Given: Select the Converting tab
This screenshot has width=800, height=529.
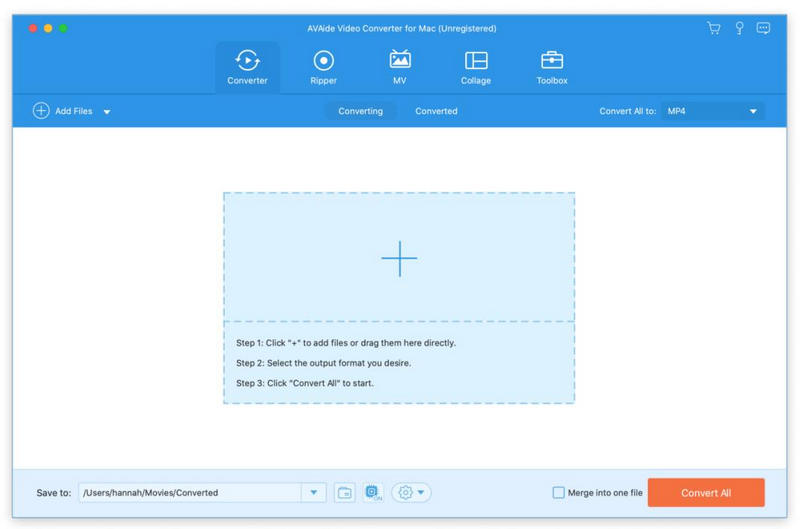Looking at the screenshot, I should (x=360, y=111).
